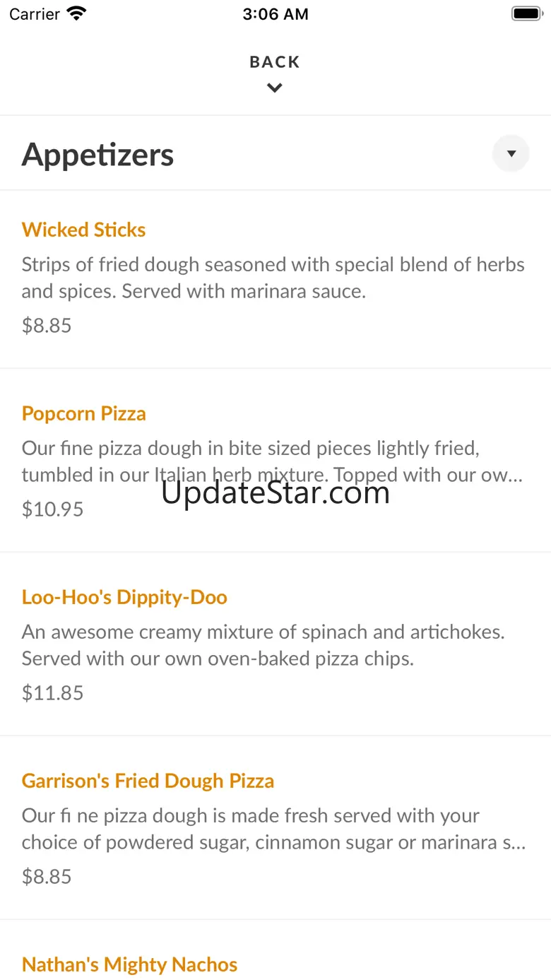Choose Garrison's Fried Dough Pizza
Screen dimensions: 551x980
tap(148, 781)
